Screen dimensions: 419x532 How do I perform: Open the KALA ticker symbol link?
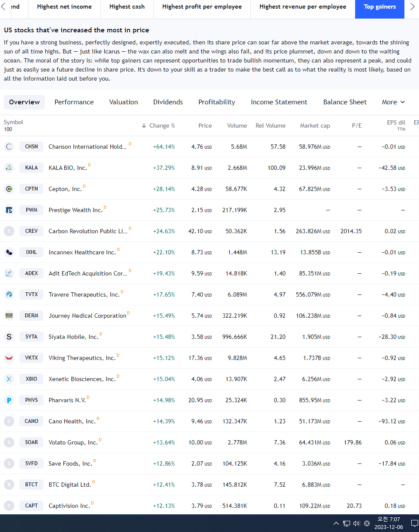31,168
